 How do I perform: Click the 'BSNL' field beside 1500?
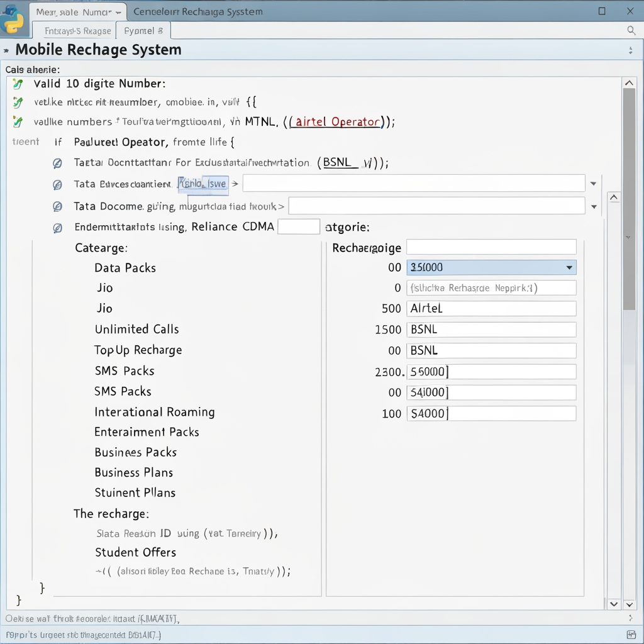click(x=491, y=330)
